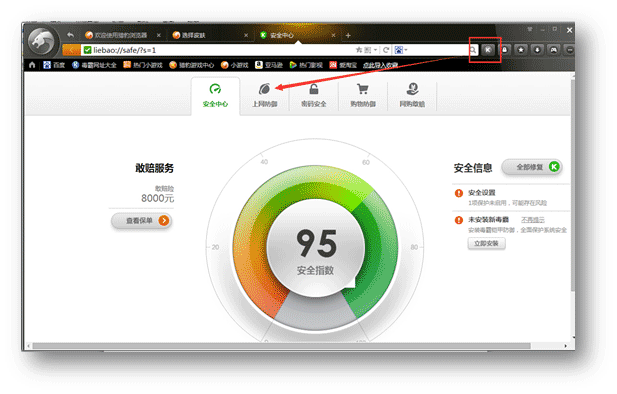Open the 毒霸网址大全 bookmark
617x394 pixels.
[x=94, y=65]
